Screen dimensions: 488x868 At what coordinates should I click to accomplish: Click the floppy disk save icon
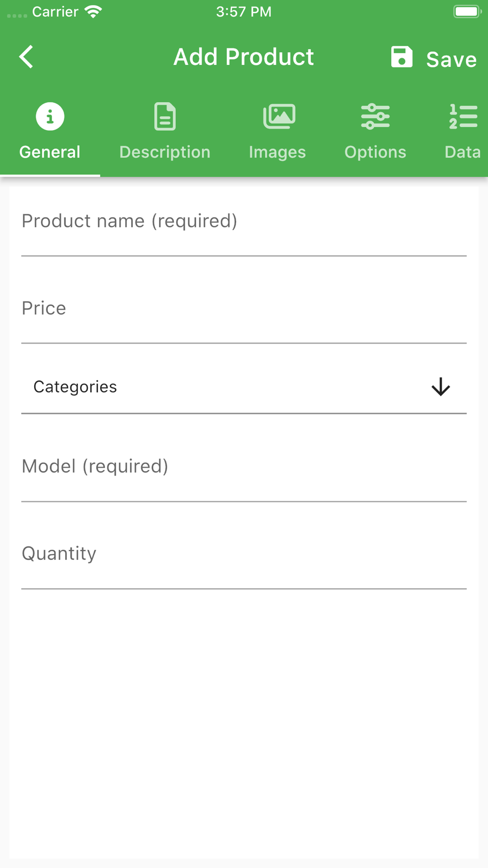click(x=402, y=57)
